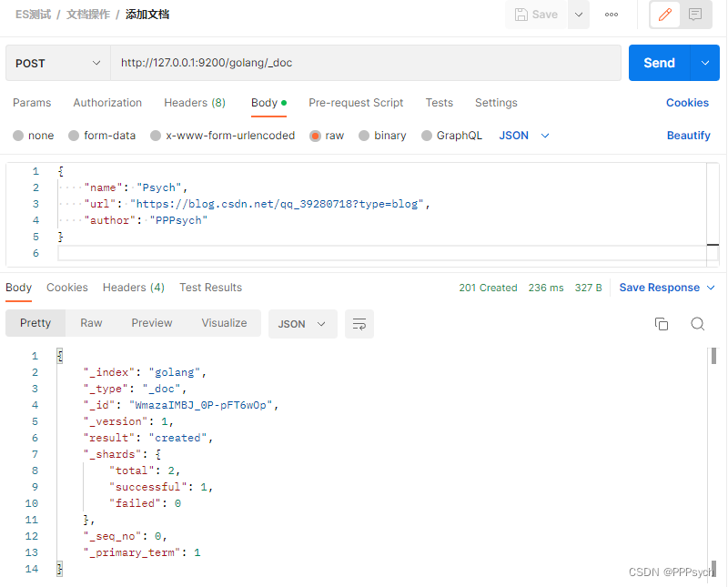Open the Test Results tab
728x587 pixels.
211,288
